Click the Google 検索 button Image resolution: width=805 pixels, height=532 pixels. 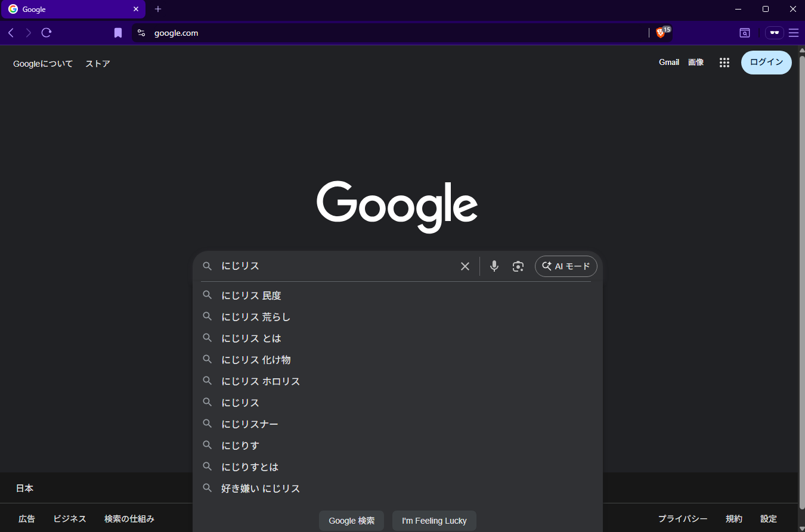pyautogui.click(x=351, y=521)
